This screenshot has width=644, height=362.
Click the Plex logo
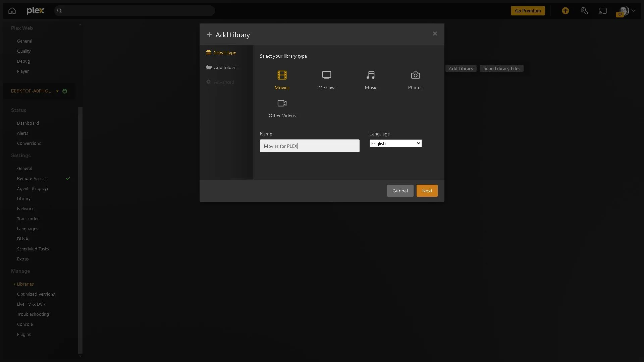tap(35, 11)
